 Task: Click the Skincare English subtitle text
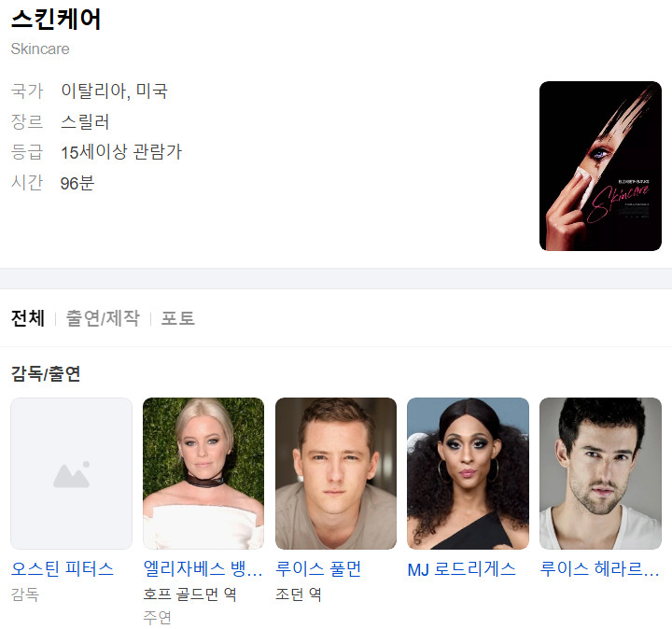tap(40, 49)
